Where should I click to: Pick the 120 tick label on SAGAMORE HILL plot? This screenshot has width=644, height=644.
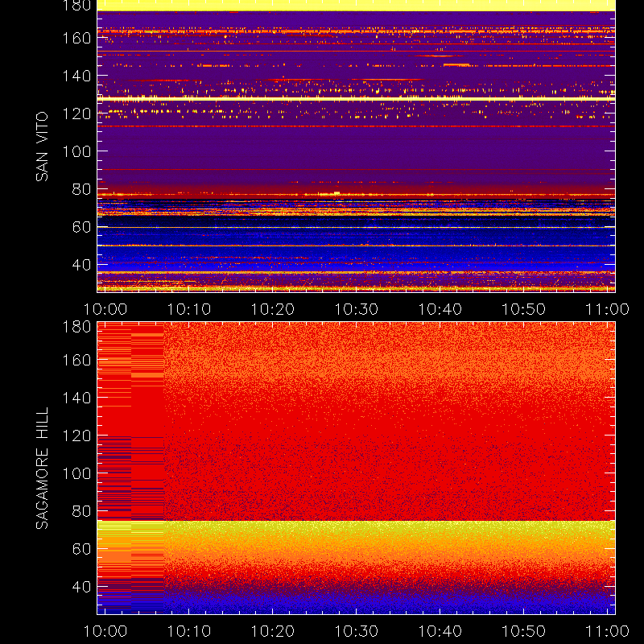coord(76,436)
